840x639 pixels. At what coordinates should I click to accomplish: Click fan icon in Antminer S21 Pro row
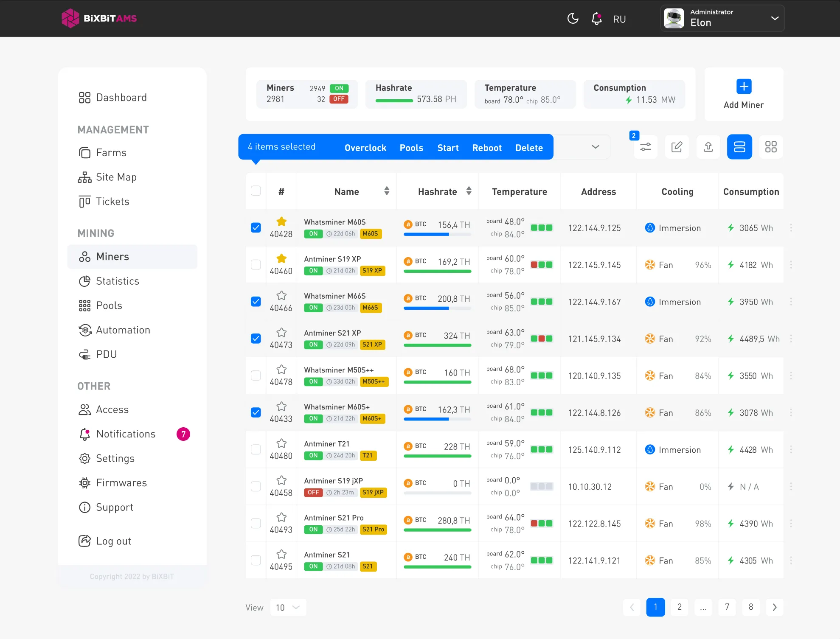650,524
